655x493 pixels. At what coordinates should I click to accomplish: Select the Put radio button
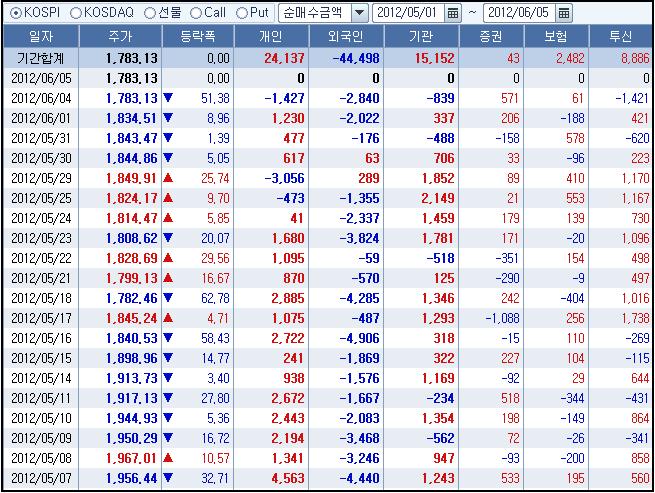242,13
